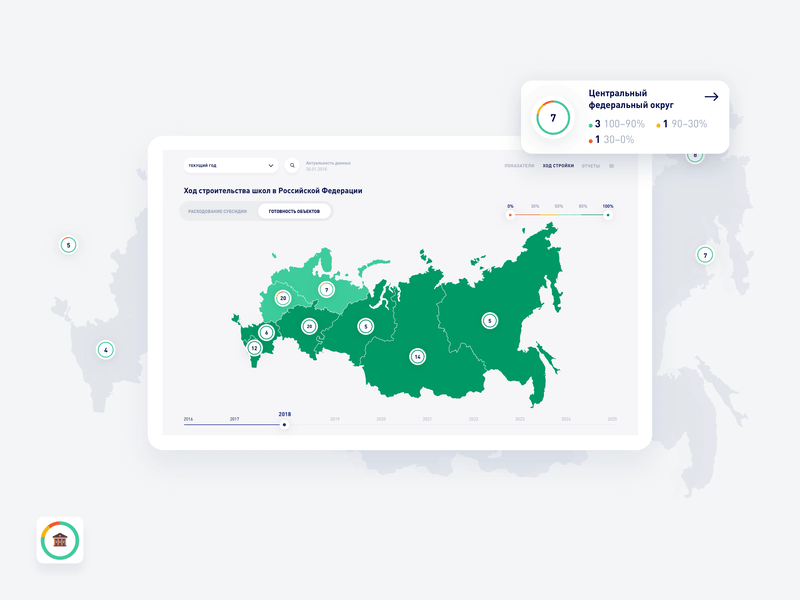Viewport: 800px width, 600px height.
Task: Click the chevron on the year selector
Action: coord(270,164)
